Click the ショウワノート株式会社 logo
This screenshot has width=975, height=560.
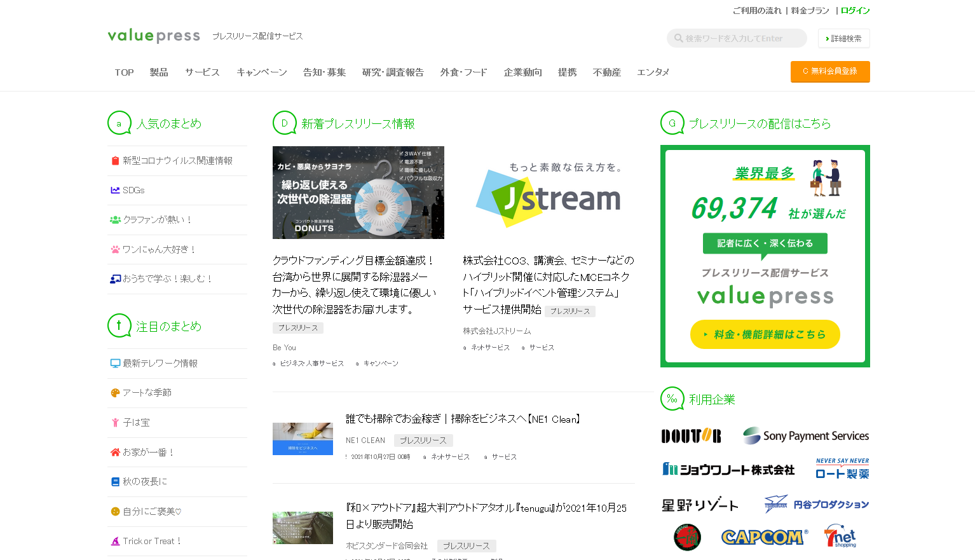[x=728, y=470]
